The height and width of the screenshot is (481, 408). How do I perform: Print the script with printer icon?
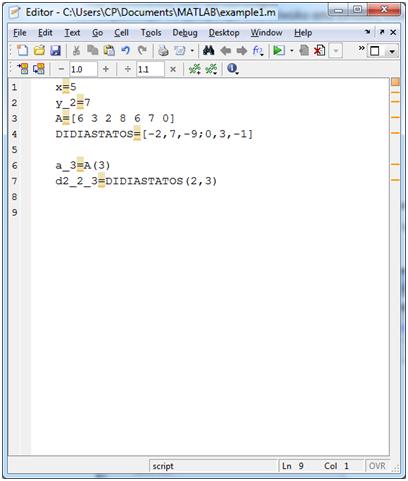click(163, 51)
